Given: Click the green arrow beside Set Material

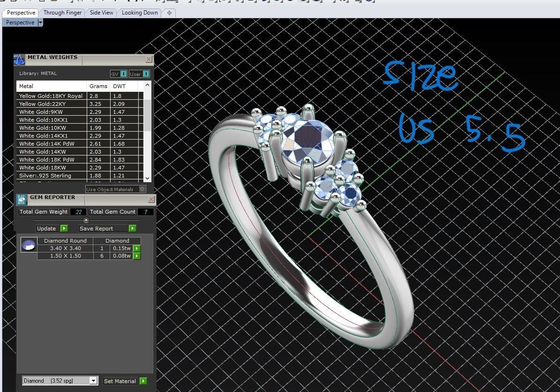Looking at the screenshot, I should click(143, 381).
